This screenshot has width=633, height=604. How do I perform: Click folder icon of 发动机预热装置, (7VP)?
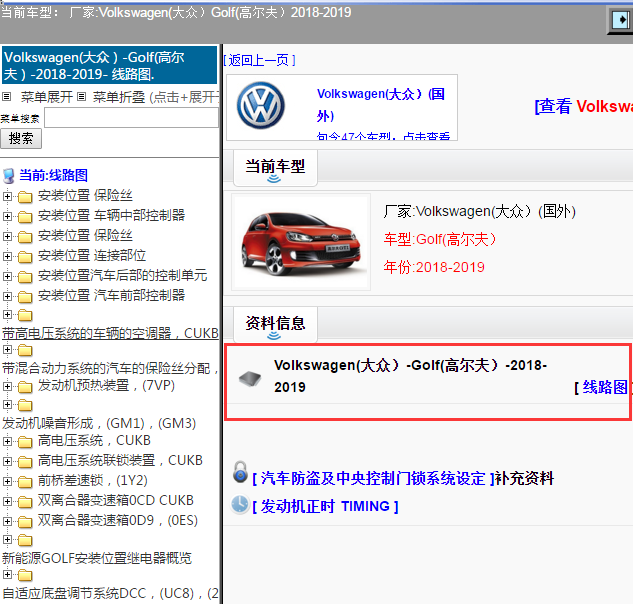[x=25, y=387]
